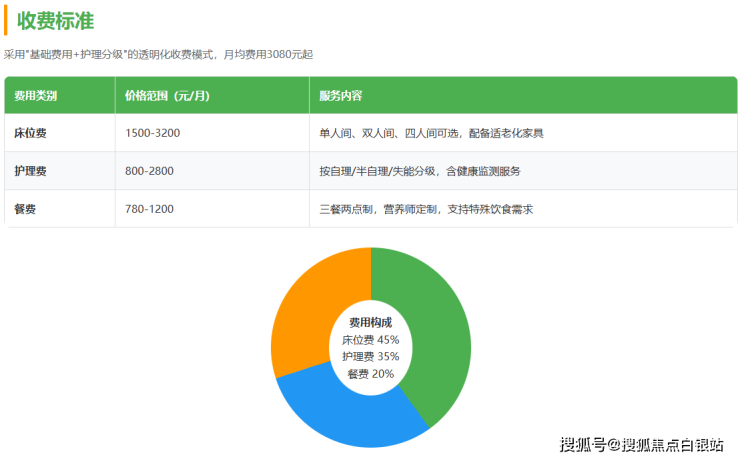Click the orange bar beside 收费标准 title
This screenshot has height=461, width=740.
[x=6, y=20]
